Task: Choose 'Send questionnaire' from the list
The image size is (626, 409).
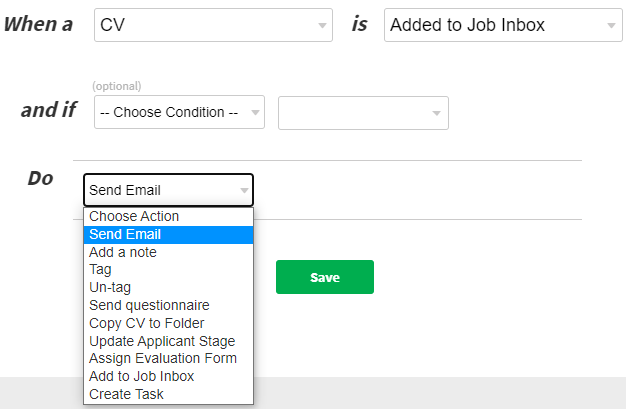Action: coord(149,305)
